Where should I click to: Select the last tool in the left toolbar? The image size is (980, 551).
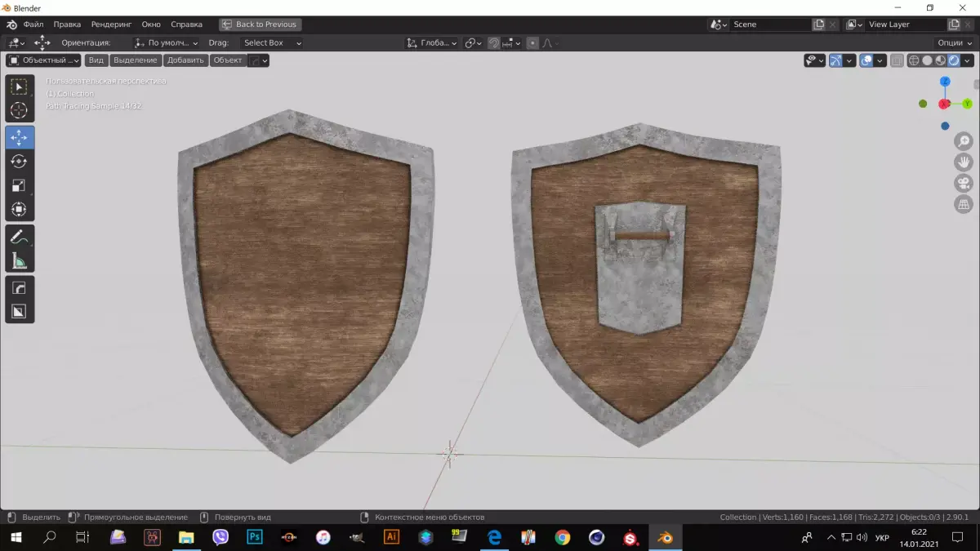[20, 311]
